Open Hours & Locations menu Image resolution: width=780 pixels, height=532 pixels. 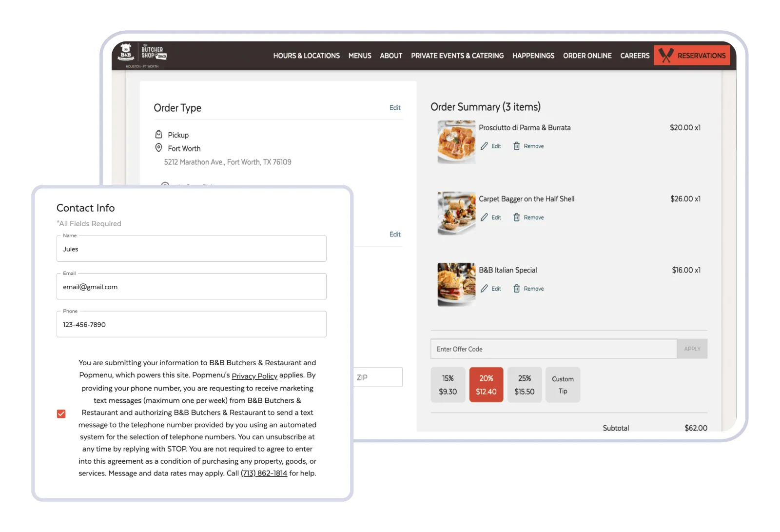pyautogui.click(x=306, y=56)
